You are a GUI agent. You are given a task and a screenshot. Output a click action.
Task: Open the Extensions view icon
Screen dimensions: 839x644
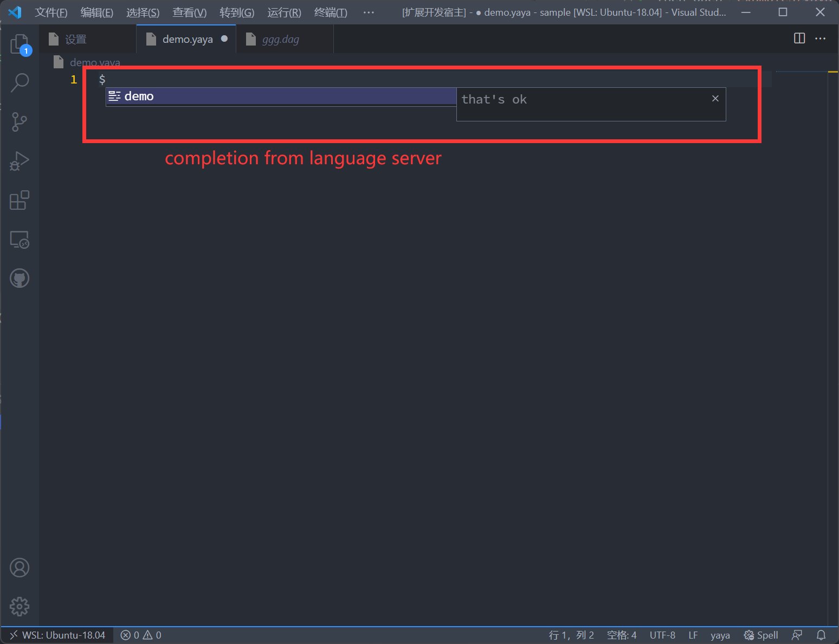(x=20, y=200)
